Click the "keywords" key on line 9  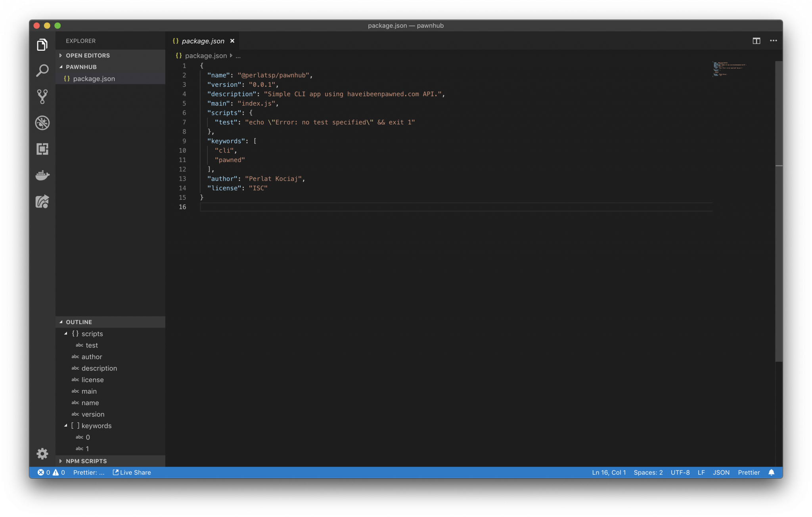(226, 141)
